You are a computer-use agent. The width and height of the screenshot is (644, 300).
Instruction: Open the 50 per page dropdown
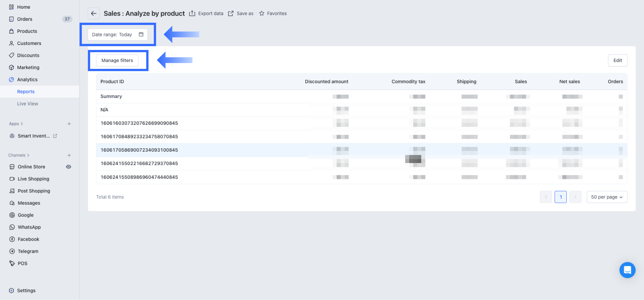[607, 197]
